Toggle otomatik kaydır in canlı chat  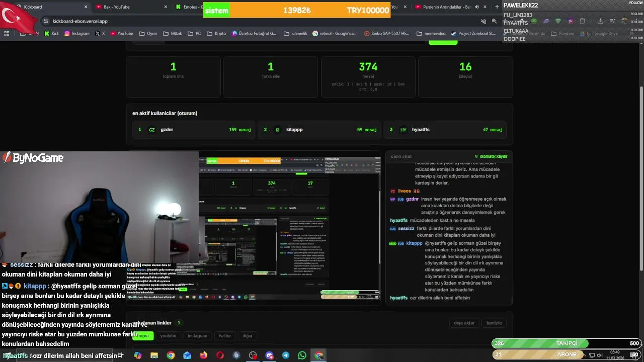491,156
